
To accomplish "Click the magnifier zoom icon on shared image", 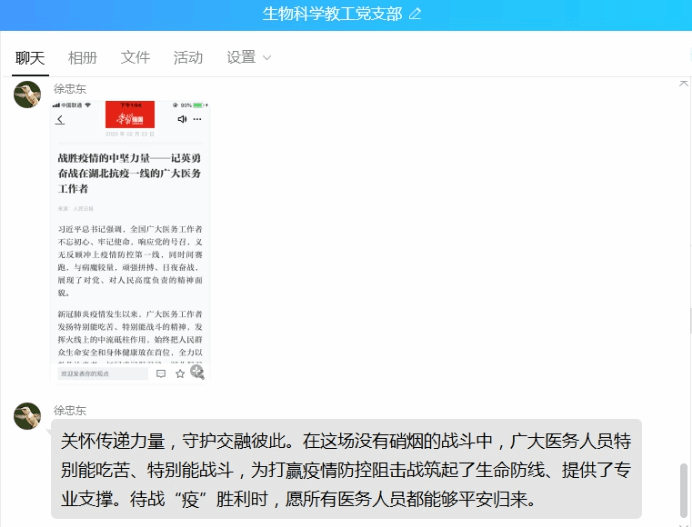I will [197, 372].
